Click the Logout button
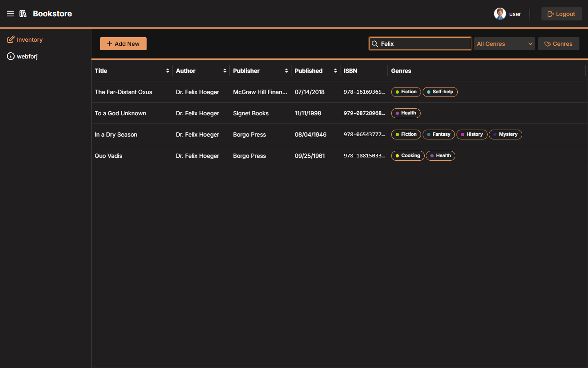Screen dimensions: 588x368 coord(561,13)
